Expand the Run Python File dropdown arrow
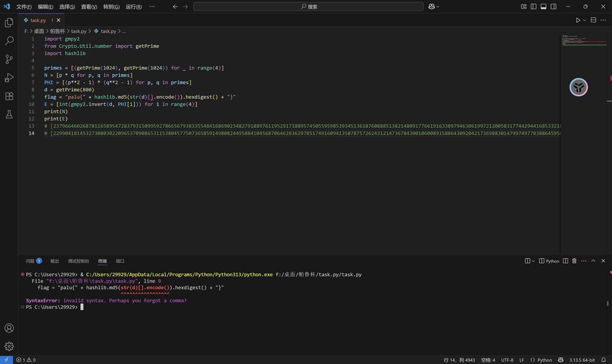This screenshot has height=364, width=612. [584, 19]
